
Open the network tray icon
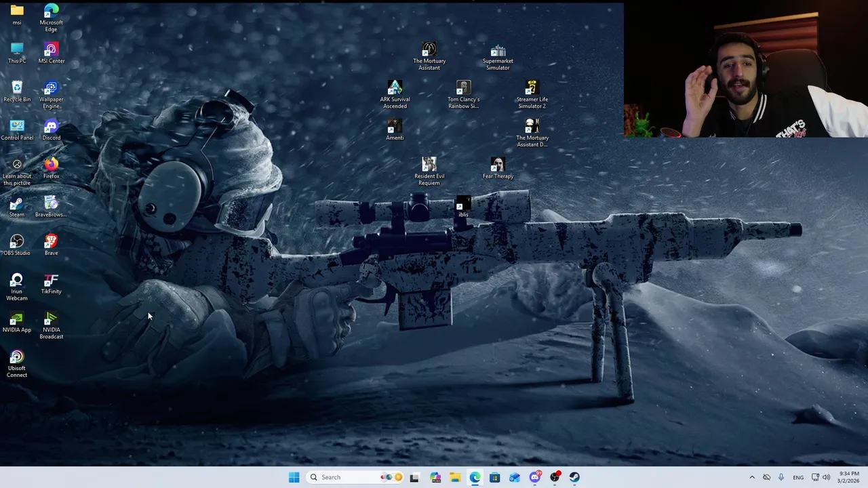click(815, 477)
